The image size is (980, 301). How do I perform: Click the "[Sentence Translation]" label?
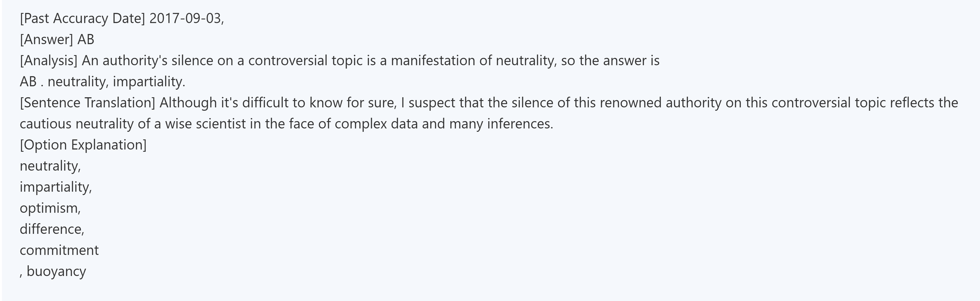click(x=87, y=103)
